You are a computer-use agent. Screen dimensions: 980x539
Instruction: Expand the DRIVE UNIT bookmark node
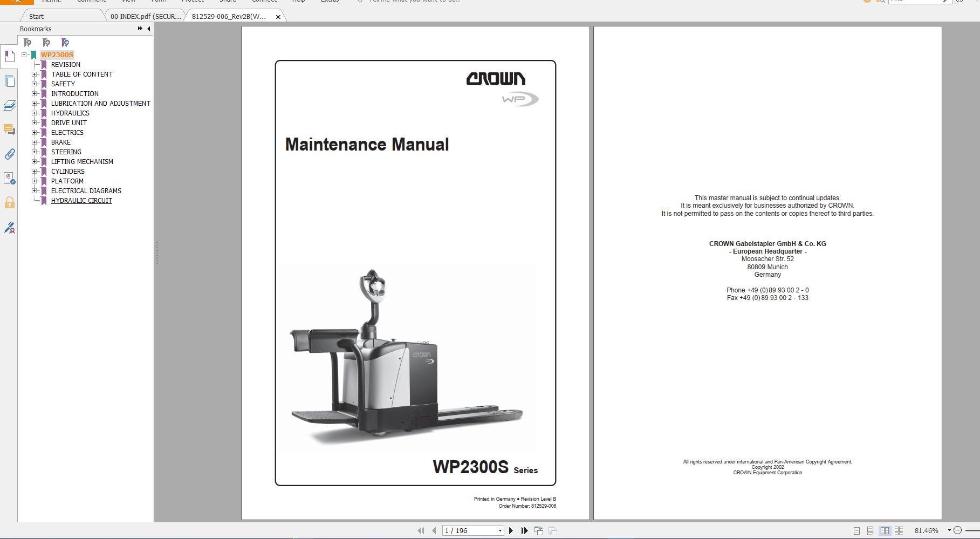35,122
